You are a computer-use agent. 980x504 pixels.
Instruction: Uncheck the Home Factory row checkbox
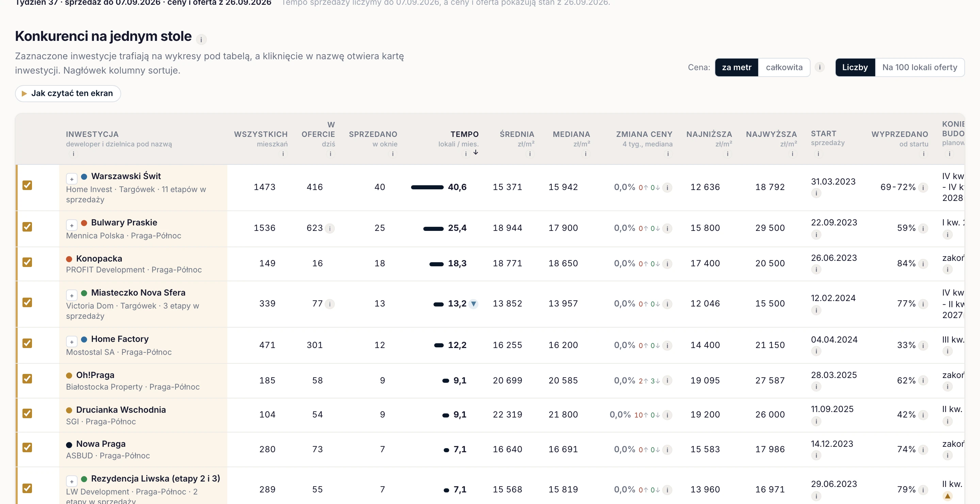27,343
